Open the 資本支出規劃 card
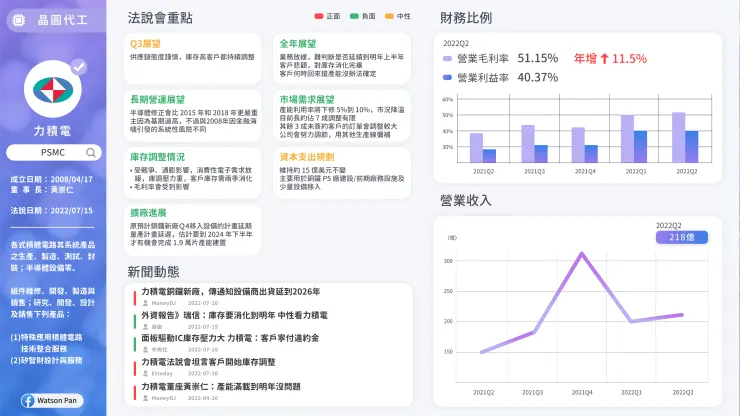The image size is (740, 416). pyautogui.click(x=342, y=173)
